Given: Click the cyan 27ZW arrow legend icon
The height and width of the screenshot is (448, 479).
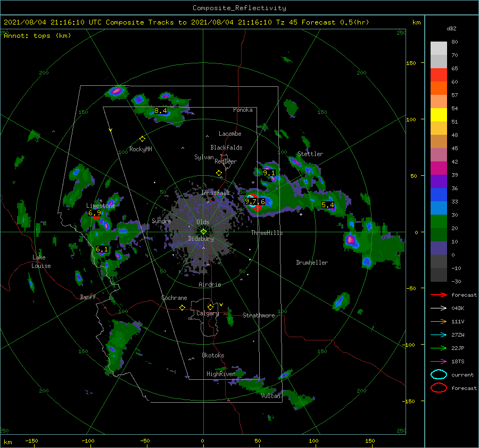Looking at the screenshot, I should (439, 335).
